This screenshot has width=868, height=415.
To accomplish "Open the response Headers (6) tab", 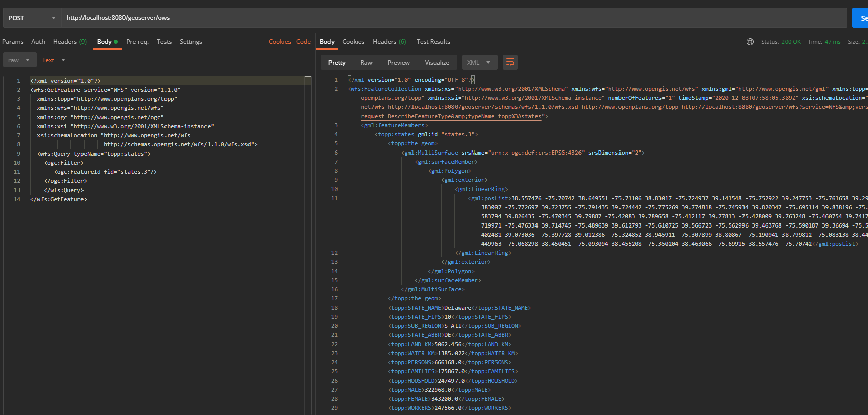I will (x=389, y=42).
